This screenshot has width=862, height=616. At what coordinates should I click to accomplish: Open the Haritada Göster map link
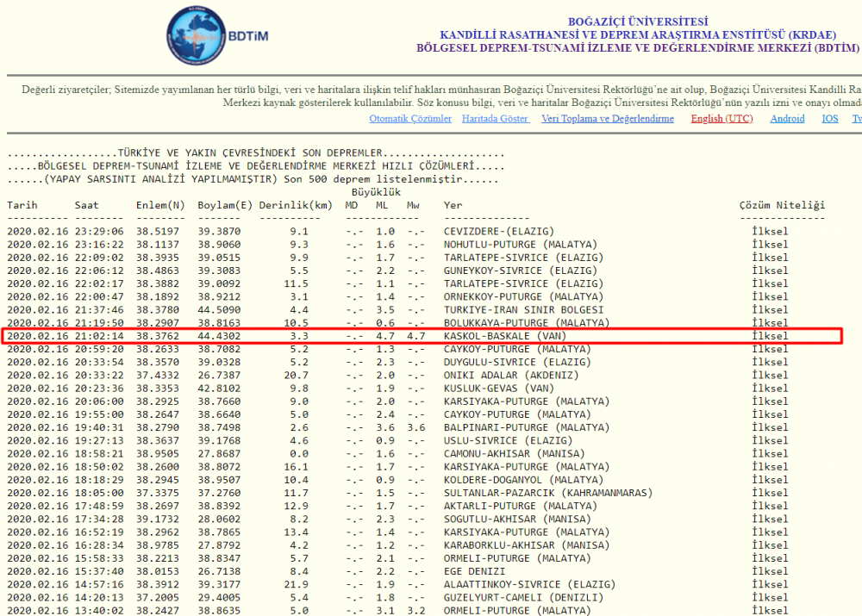click(495, 119)
